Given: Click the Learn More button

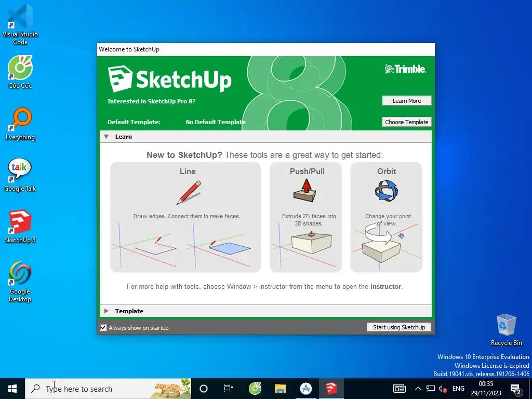Looking at the screenshot, I should (406, 101).
